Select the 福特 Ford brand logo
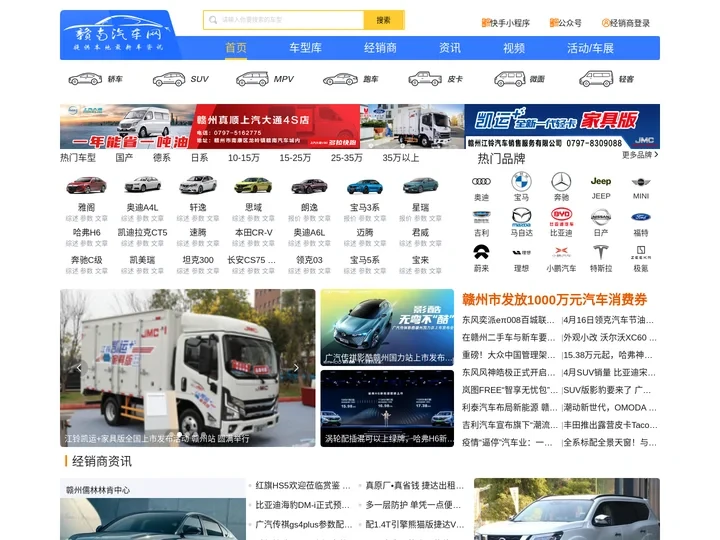This screenshot has height=540, width=720. 641,217
